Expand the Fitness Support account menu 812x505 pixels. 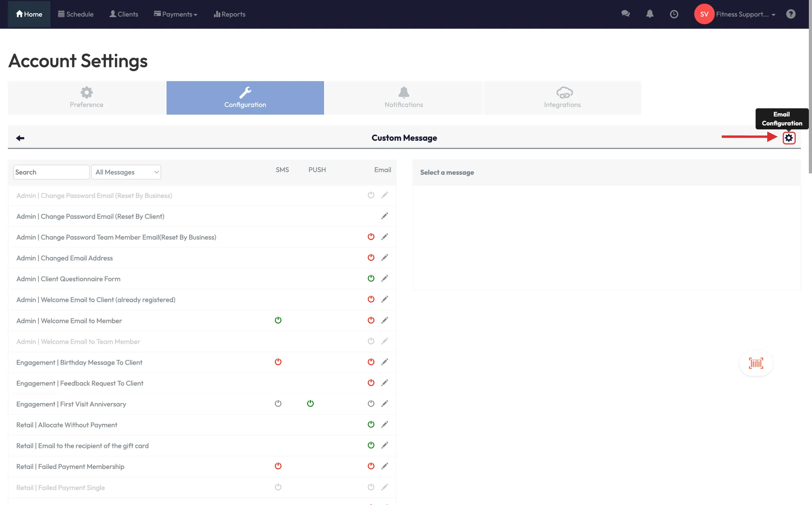point(745,14)
